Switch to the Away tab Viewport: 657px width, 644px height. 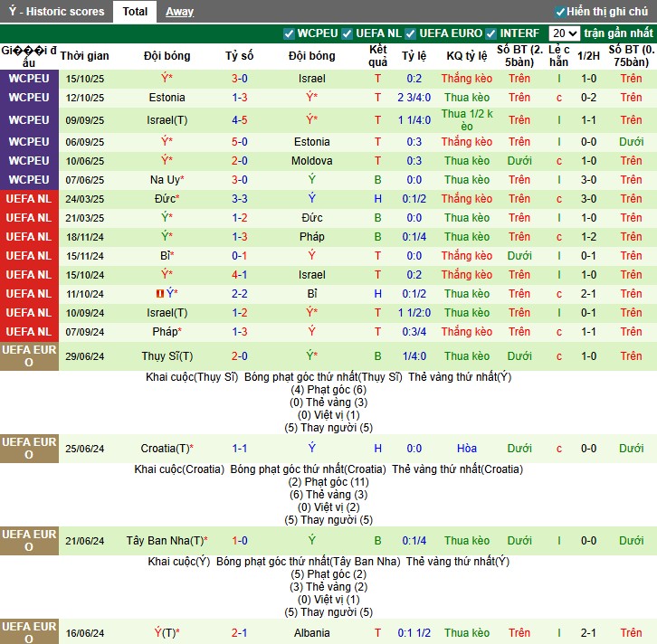click(179, 12)
